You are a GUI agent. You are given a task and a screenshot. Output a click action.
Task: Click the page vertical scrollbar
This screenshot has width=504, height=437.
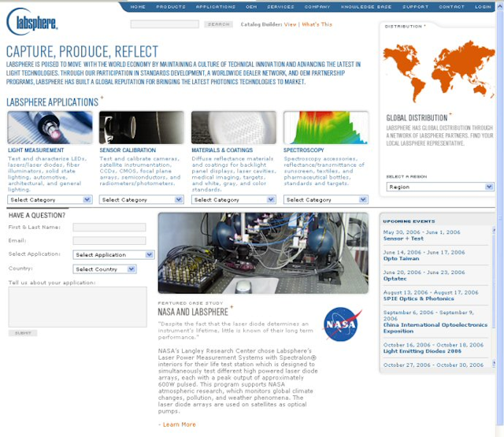pos(500,219)
